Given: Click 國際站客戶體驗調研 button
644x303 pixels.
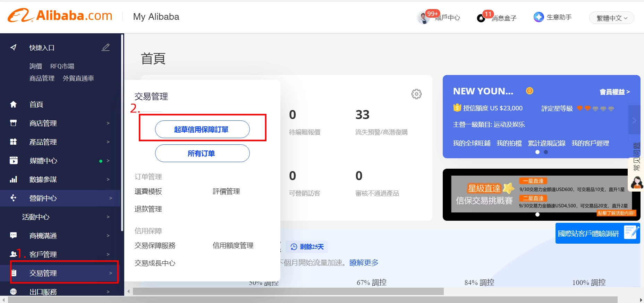Looking at the screenshot, I should 598,233.
